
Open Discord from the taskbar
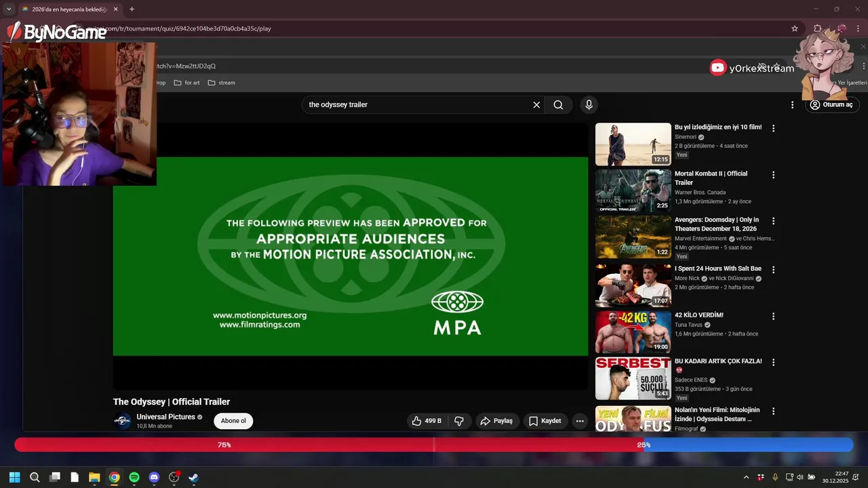154,477
